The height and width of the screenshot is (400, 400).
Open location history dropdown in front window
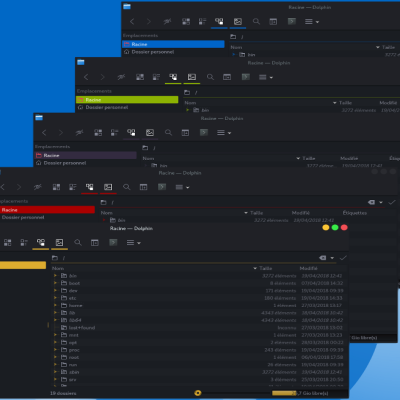coord(332,258)
